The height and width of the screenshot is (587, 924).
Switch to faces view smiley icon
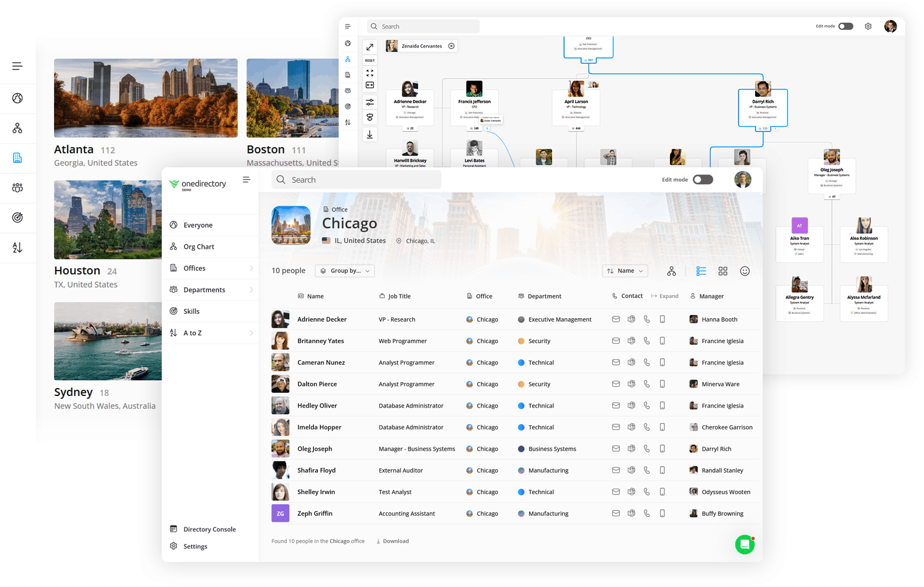[x=745, y=271]
